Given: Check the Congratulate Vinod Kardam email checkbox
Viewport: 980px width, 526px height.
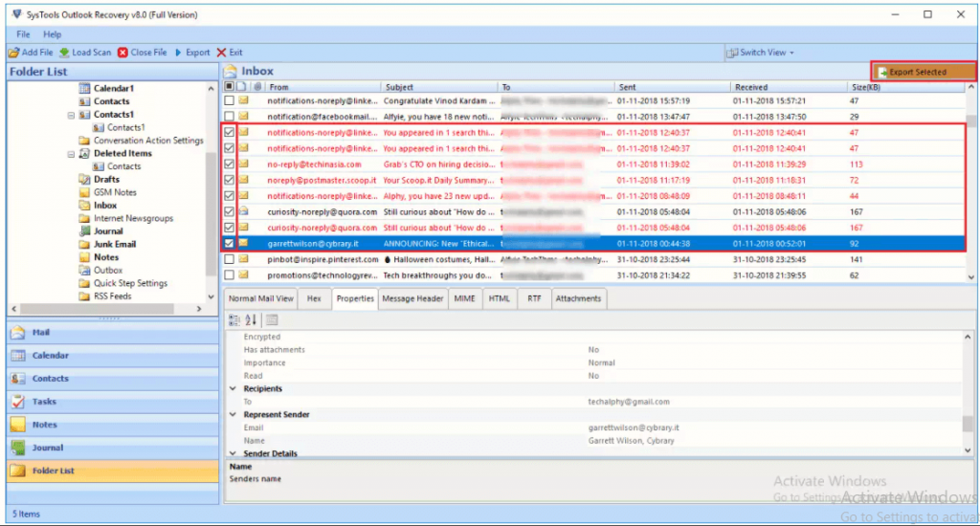Looking at the screenshot, I should [x=230, y=100].
